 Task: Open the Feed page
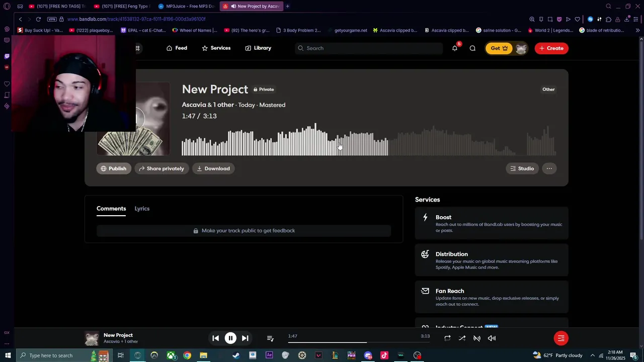click(x=177, y=48)
